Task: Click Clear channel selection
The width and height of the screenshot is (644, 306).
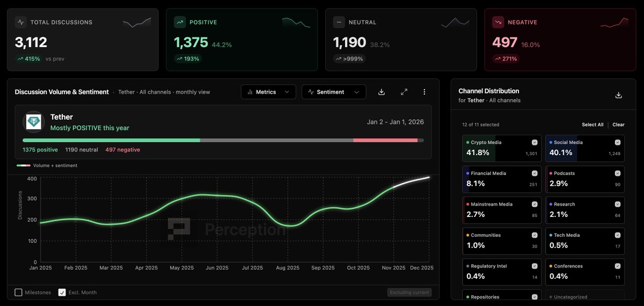Action: pyautogui.click(x=619, y=125)
